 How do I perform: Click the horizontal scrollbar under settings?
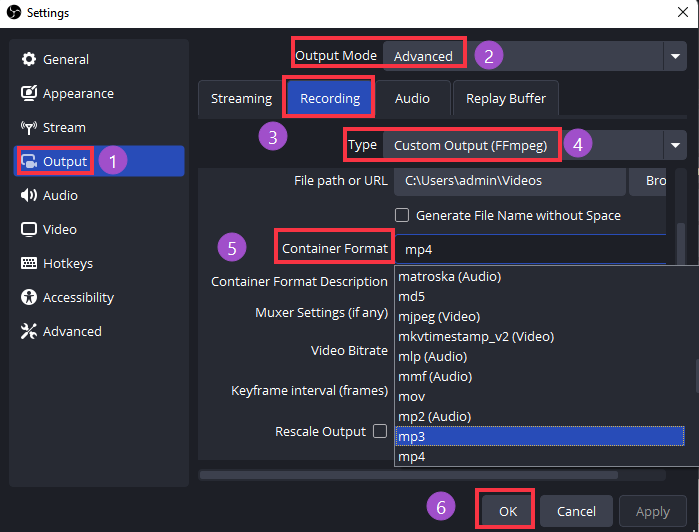pos(409,475)
